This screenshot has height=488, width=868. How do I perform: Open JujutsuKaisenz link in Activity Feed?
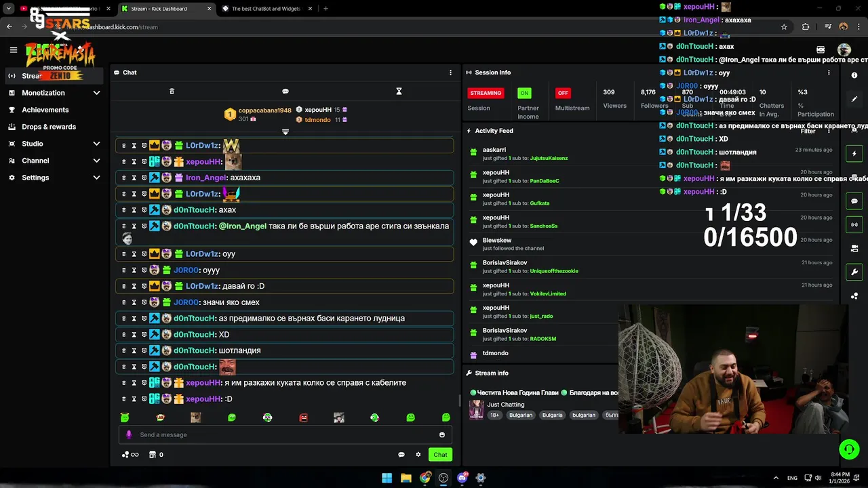pyautogui.click(x=549, y=158)
